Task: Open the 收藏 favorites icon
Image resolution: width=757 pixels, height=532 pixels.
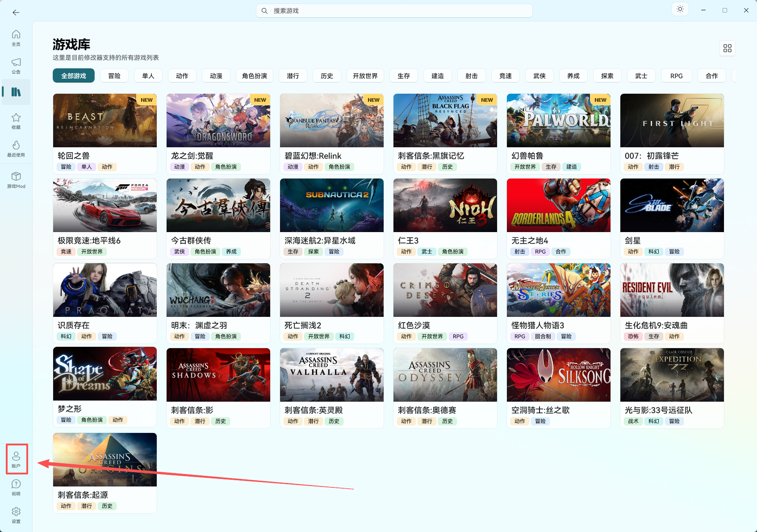Action: click(x=16, y=121)
